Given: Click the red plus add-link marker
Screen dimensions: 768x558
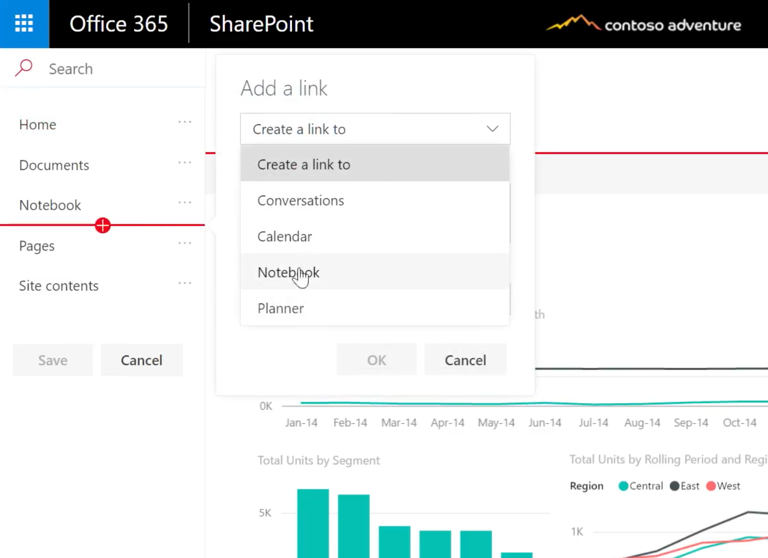Looking at the screenshot, I should click(102, 225).
